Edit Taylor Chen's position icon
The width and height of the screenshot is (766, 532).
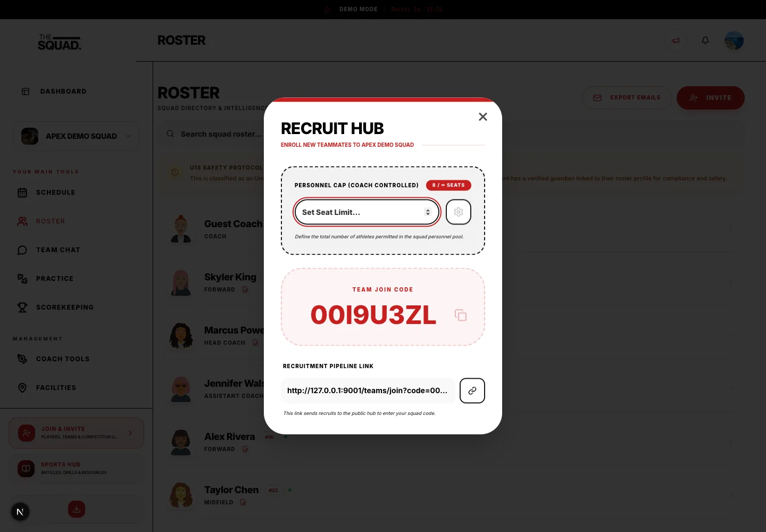pyautogui.click(x=243, y=502)
